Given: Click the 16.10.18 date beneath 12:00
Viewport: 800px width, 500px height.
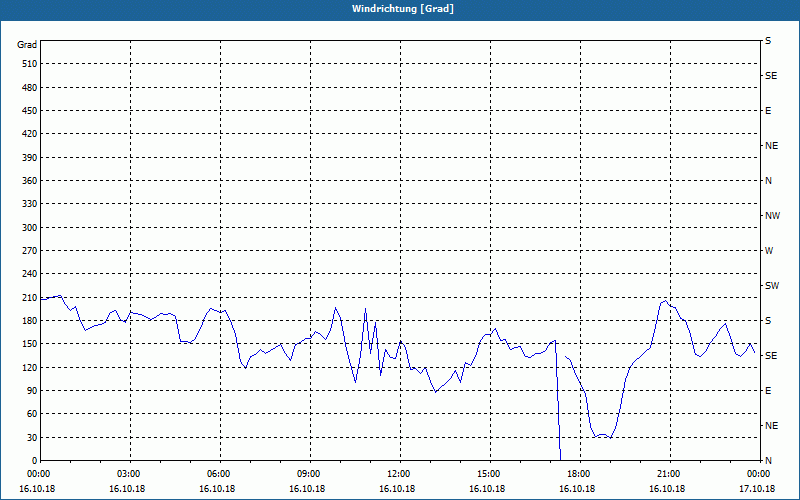Looking at the screenshot, I should 397,488.
